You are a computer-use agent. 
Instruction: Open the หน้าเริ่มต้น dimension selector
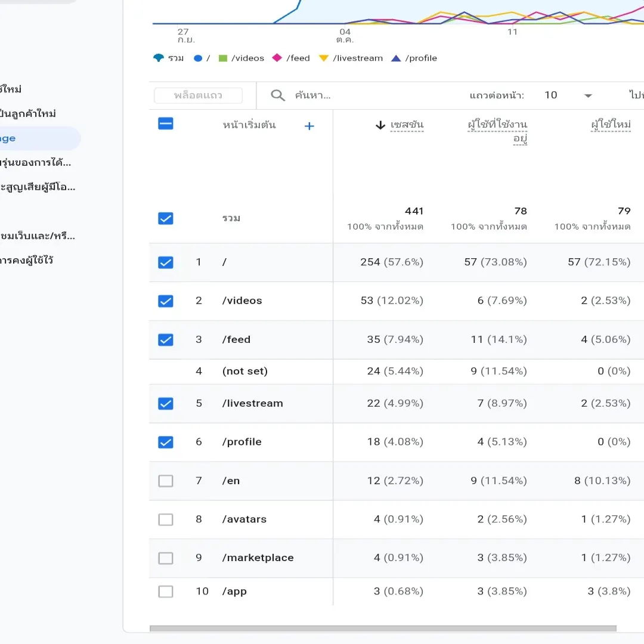point(249,125)
